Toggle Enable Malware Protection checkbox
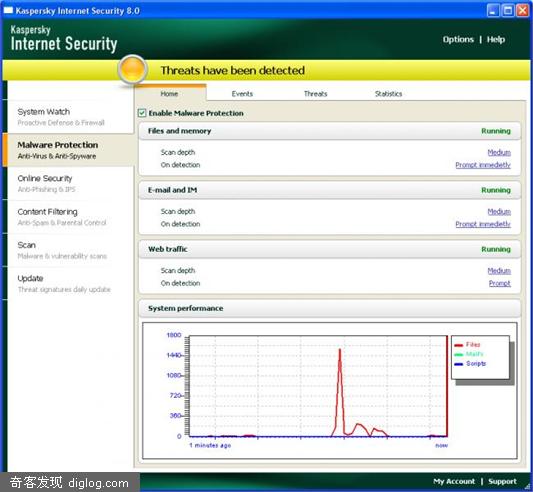The image size is (533, 492). (x=142, y=113)
